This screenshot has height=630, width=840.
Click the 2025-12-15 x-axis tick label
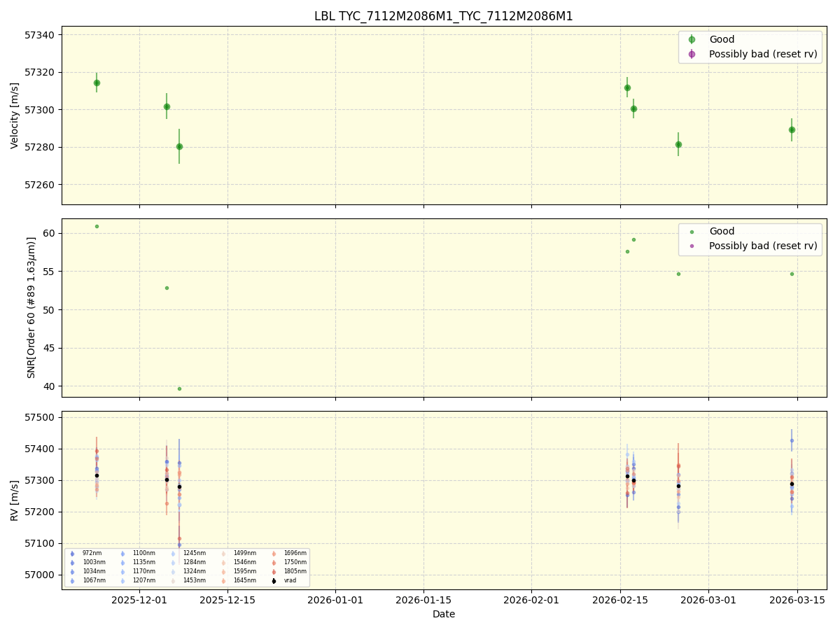(x=227, y=600)
